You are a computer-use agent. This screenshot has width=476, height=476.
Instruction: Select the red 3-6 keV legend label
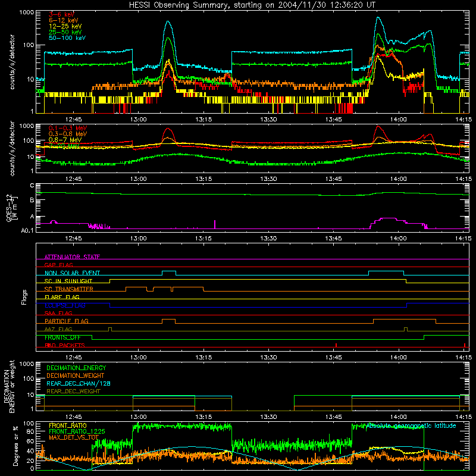click(x=61, y=14)
